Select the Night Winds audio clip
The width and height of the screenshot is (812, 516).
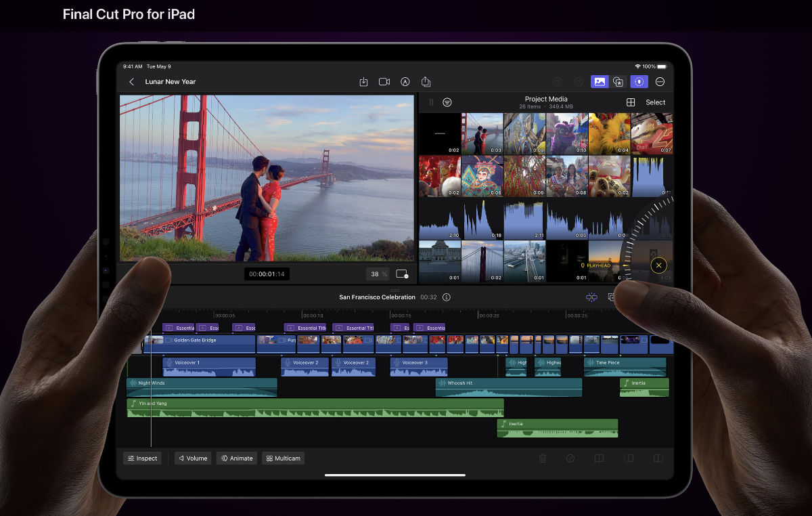coord(202,387)
